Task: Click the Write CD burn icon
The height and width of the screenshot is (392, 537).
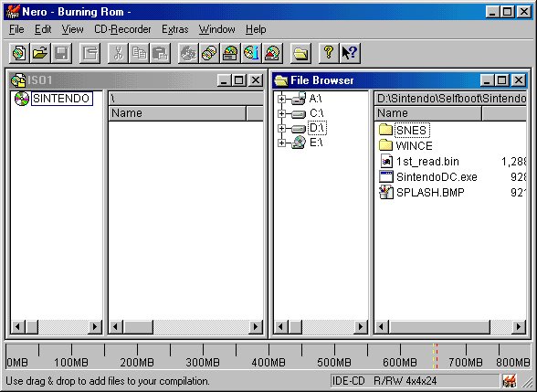Action: coord(188,53)
